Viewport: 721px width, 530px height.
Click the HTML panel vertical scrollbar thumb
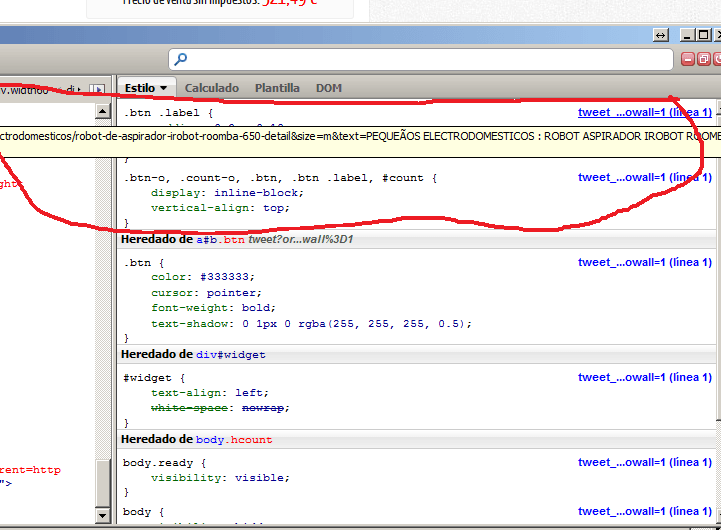[103, 484]
